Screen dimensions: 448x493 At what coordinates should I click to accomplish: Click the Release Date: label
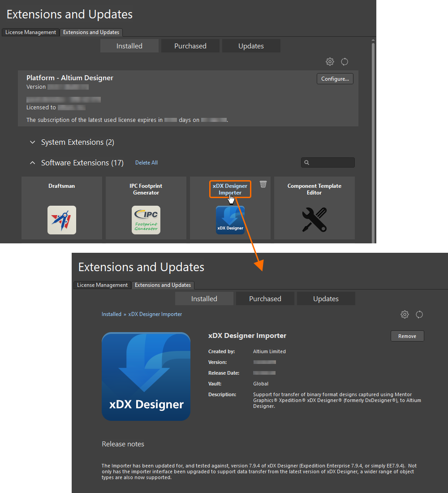tap(224, 373)
